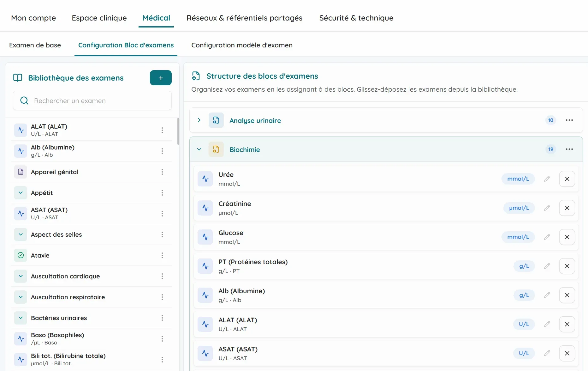Select Configuration Bloc d'examens subtab
The height and width of the screenshot is (371, 588).
coord(126,45)
